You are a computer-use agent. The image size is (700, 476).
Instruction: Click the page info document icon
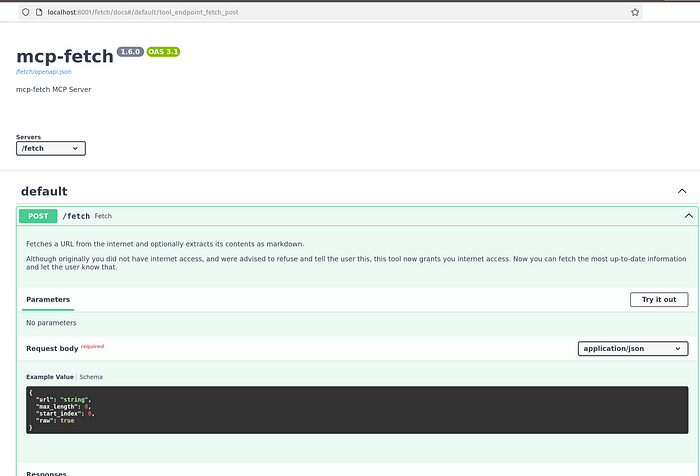pos(39,13)
